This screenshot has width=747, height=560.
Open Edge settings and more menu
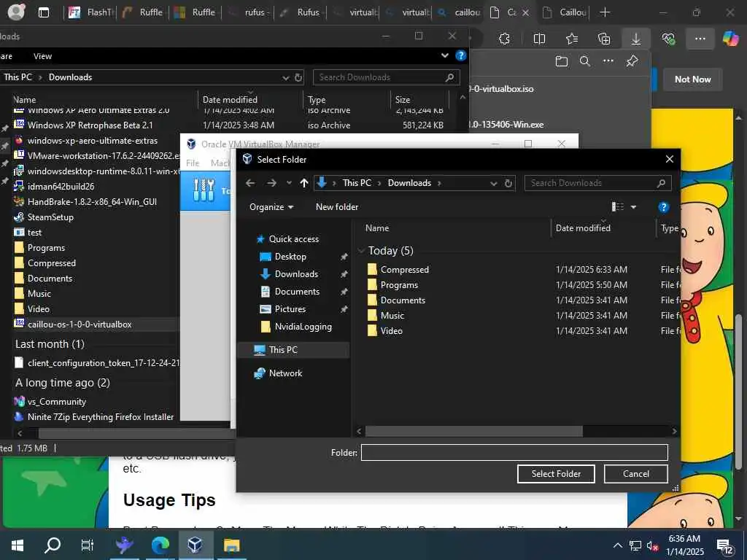pos(700,39)
